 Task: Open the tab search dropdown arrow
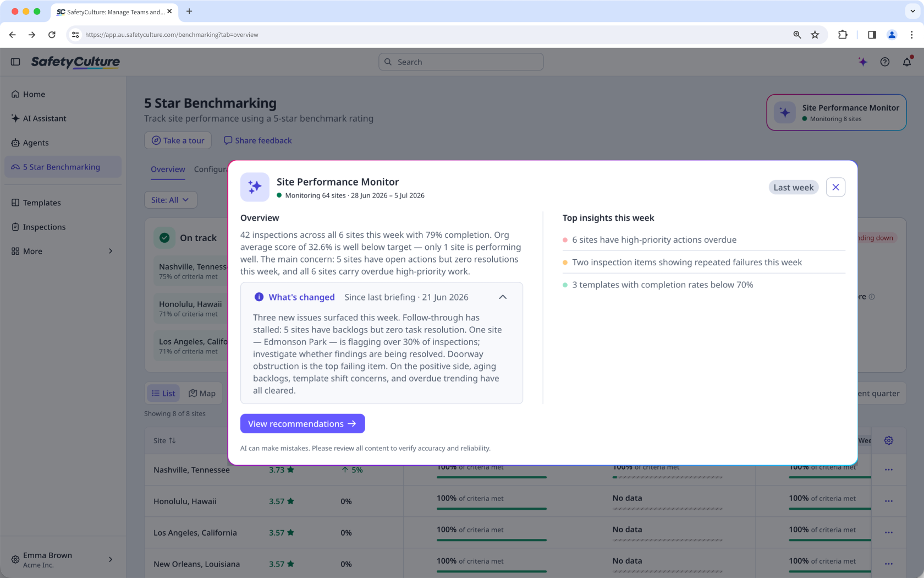(912, 11)
